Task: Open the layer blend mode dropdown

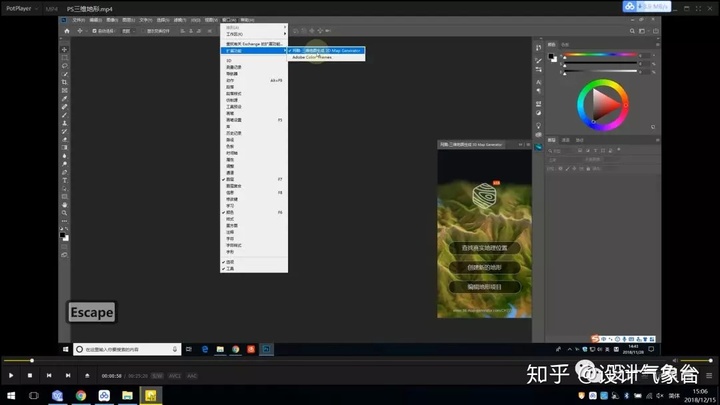Action: (564, 160)
